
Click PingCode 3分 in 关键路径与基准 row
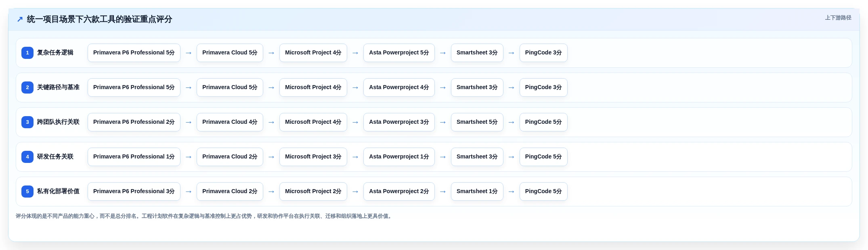click(543, 87)
